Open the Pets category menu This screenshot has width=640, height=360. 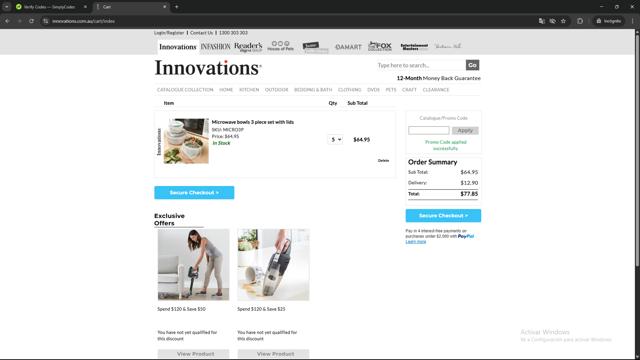(391, 90)
